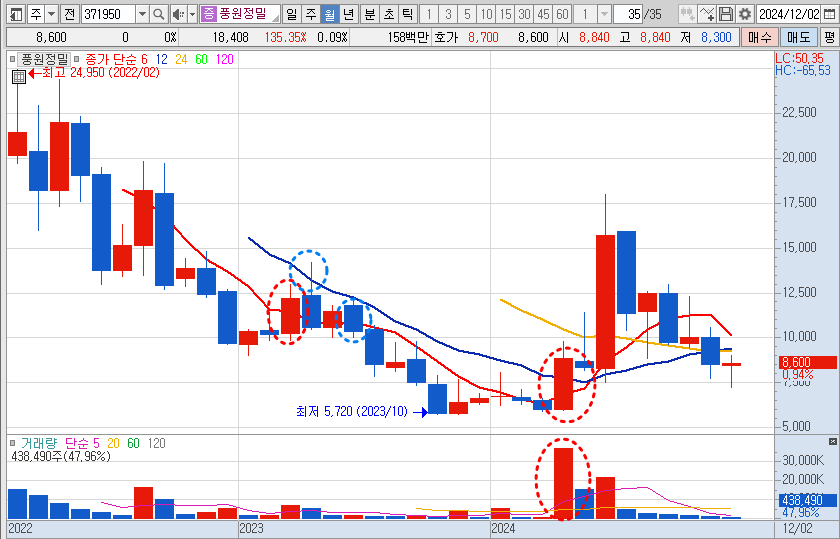Click the green 60 moving average label
Viewport: 840px width, 539px height.
point(201,59)
